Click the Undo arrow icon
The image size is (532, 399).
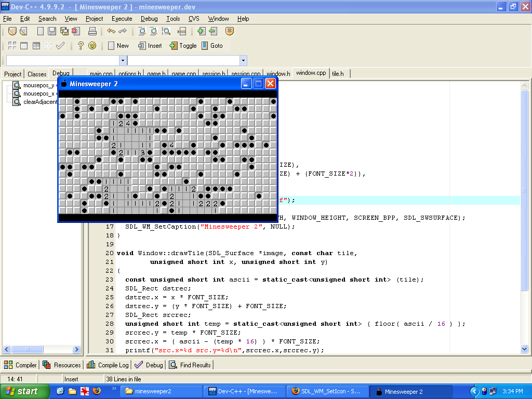[111, 32]
